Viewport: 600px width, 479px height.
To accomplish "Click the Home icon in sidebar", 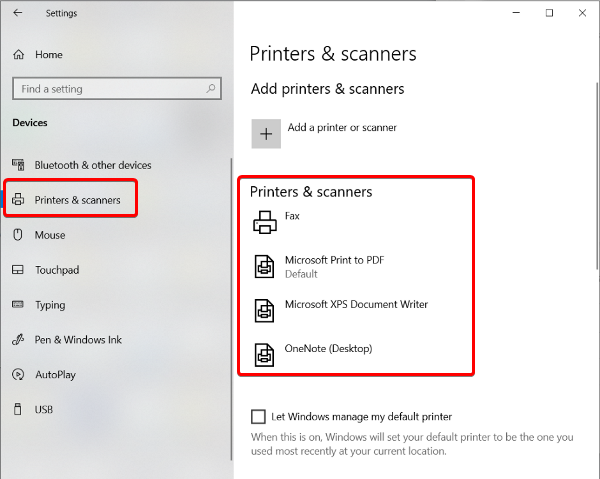I will (x=18, y=55).
